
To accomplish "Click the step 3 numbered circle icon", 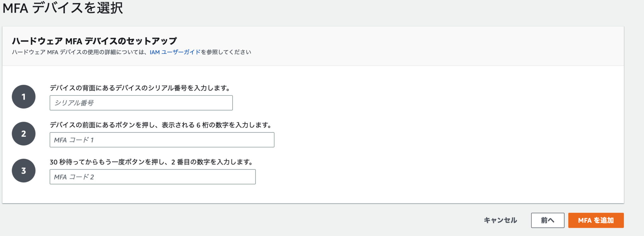I will click(24, 171).
